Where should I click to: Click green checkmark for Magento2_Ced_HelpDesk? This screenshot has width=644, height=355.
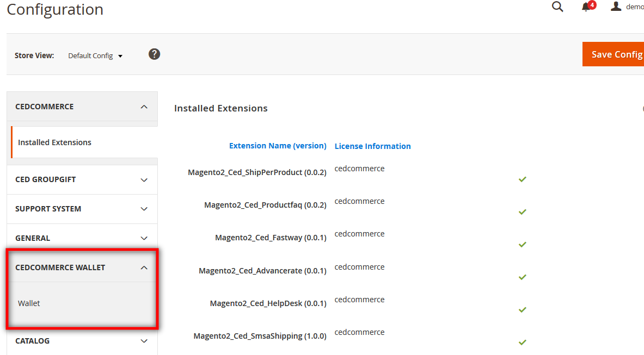[x=523, y=310]
